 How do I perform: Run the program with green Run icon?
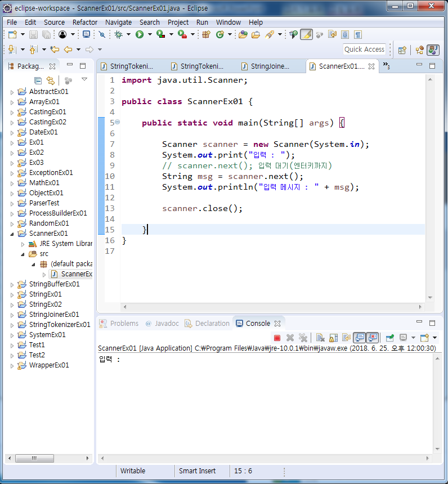[x=140, y=34]
